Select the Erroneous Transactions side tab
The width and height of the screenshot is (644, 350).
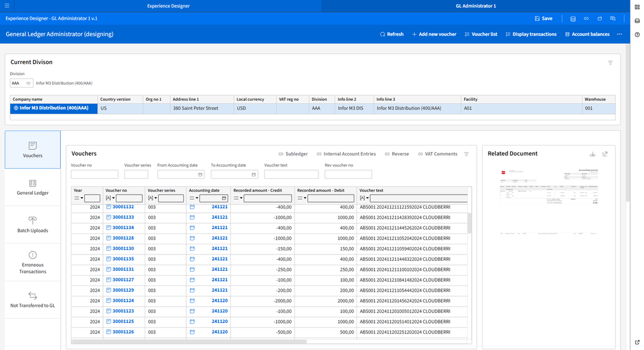(x=33, y=263)
